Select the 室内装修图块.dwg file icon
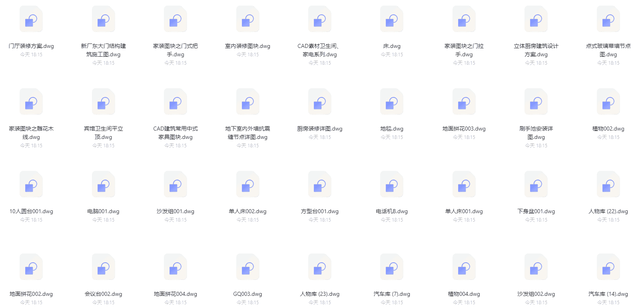The width and height of the screenshot is (644, 307). point(248,19)
